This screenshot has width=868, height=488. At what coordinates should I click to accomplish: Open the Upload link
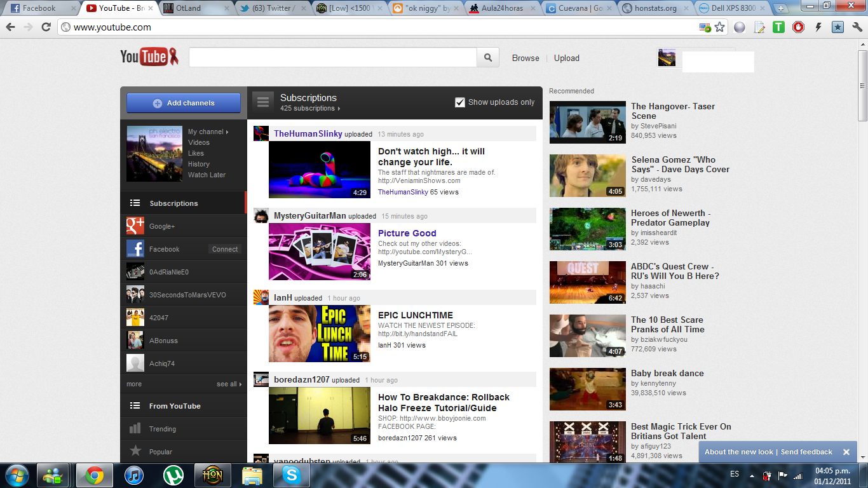(x=567, y=58)
